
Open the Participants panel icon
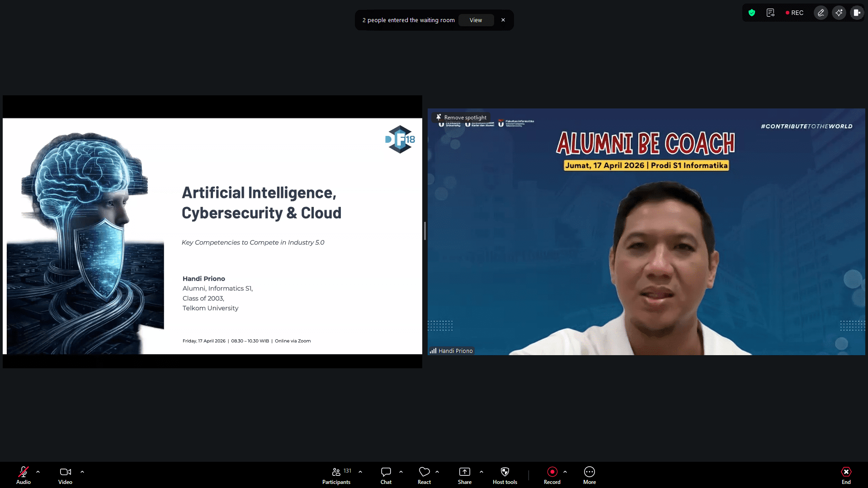coord(336,472)
